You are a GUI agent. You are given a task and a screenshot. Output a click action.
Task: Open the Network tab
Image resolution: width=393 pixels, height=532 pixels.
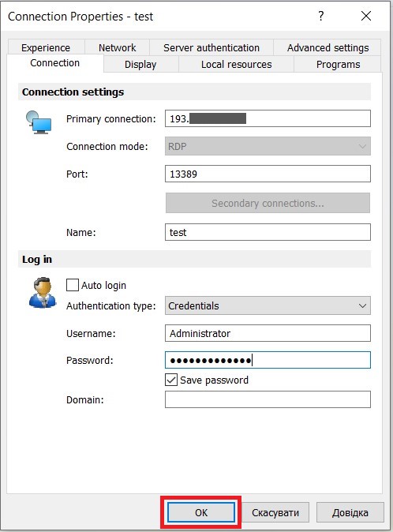coord(117,48)
